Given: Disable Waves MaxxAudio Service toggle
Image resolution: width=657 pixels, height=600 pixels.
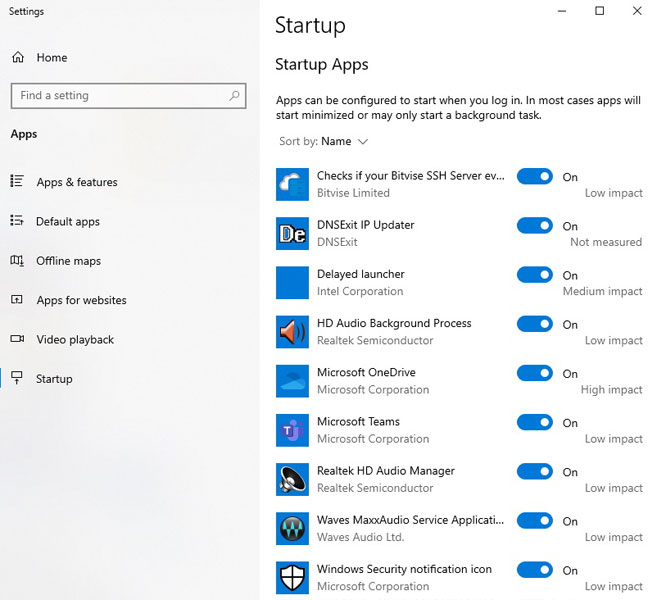Looking at the screenshot, I should [535, 520].
